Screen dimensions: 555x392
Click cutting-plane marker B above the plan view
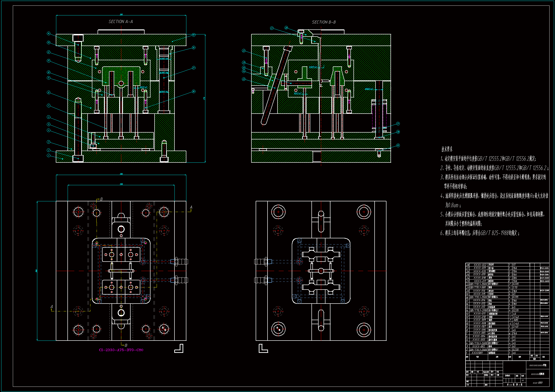(x=101, y=199)
